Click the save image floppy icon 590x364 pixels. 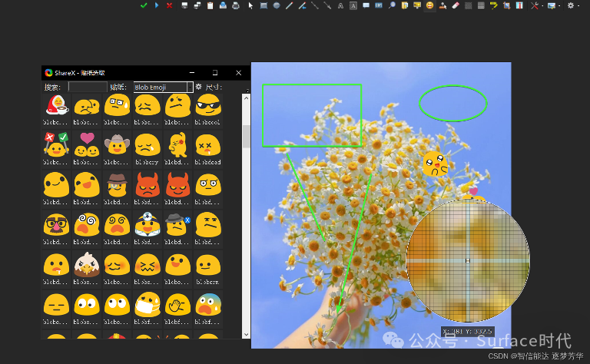pyautogui.click(x=184, y=5)
